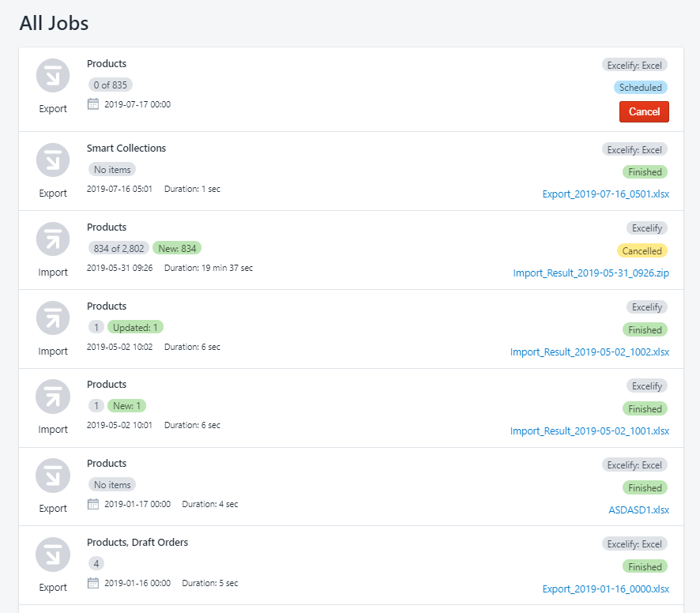Click calendar icon beside 2019-01-17 00:00

click(x=93, y=504)
